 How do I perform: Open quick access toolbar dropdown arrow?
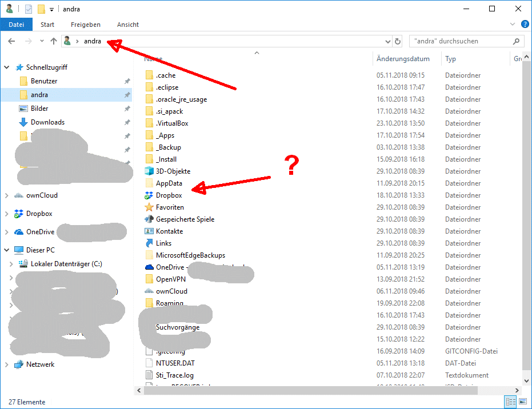(x=51, y=10)
